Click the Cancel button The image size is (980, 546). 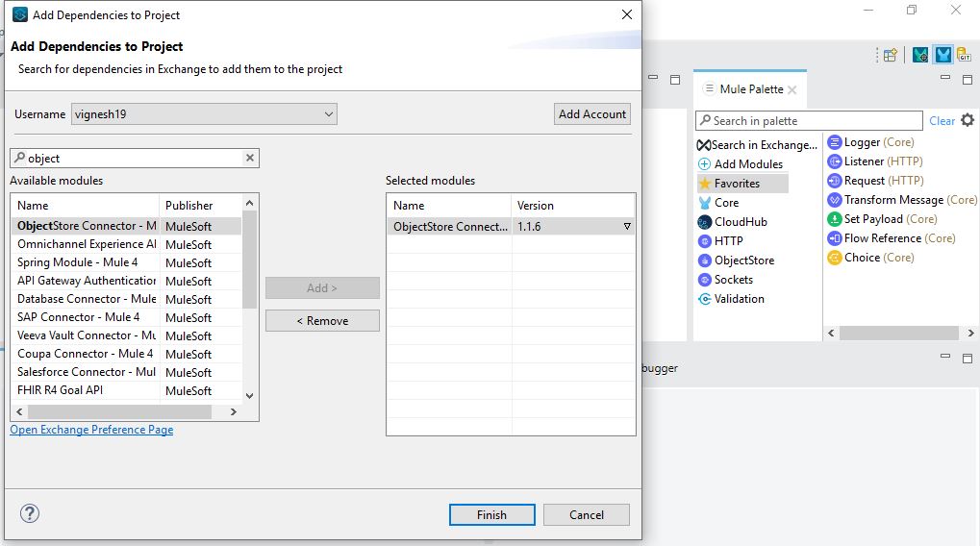coord(587,515)
